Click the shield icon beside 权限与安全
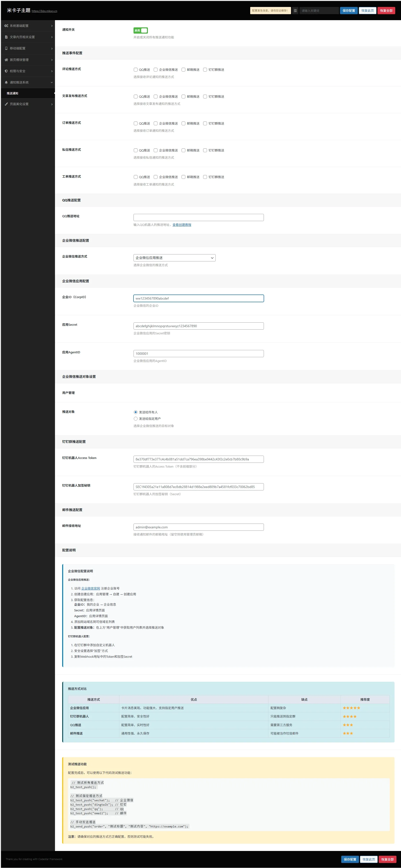The image size is (401, 868). pos(6,71)
